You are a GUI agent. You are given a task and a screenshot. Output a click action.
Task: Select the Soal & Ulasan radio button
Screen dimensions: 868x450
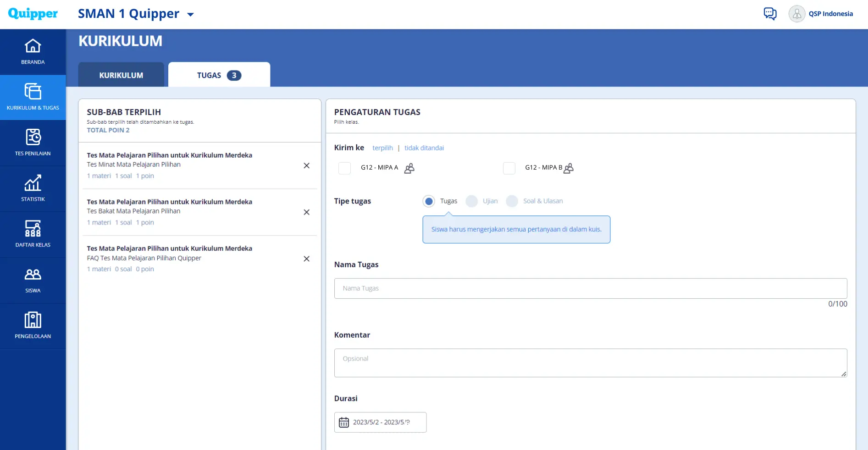point(512,201)
